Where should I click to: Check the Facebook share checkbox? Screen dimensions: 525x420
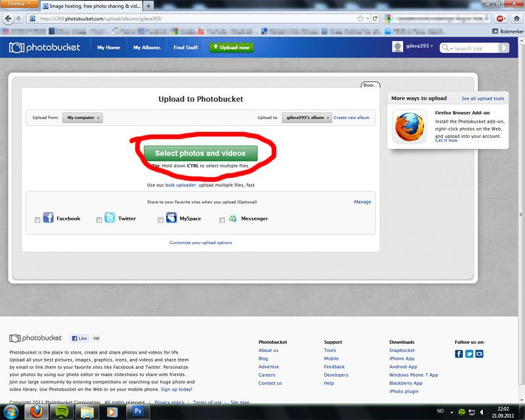pos(37,220)
